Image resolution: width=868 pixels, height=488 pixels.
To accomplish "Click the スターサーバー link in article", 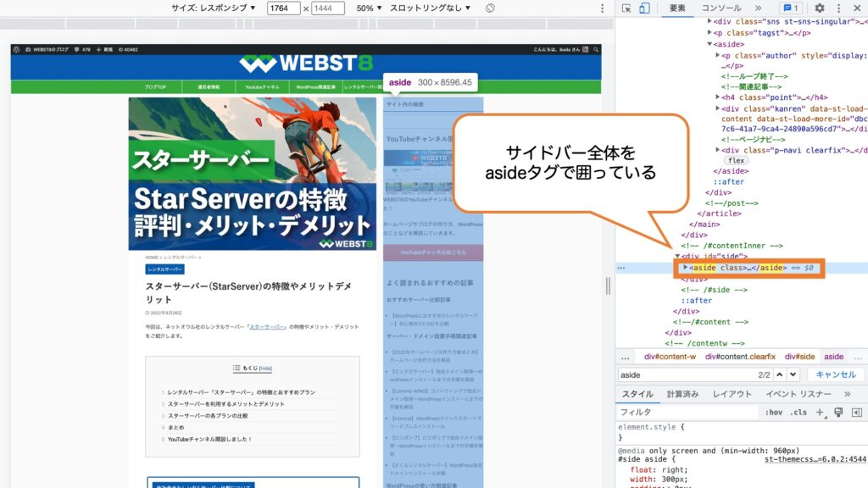I will [267, 327].
